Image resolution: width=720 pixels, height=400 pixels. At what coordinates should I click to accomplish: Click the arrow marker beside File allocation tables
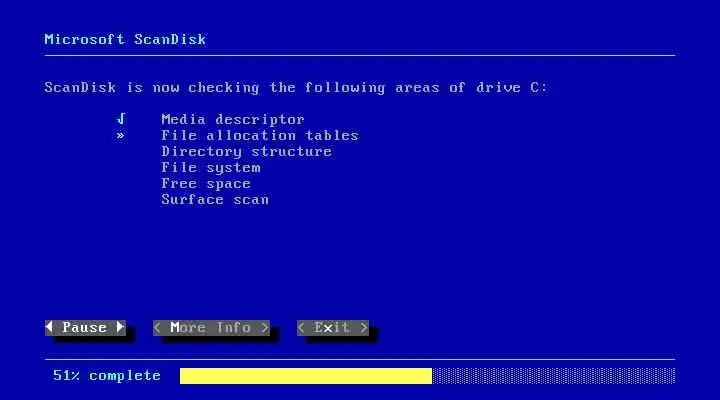pos(120,135)
